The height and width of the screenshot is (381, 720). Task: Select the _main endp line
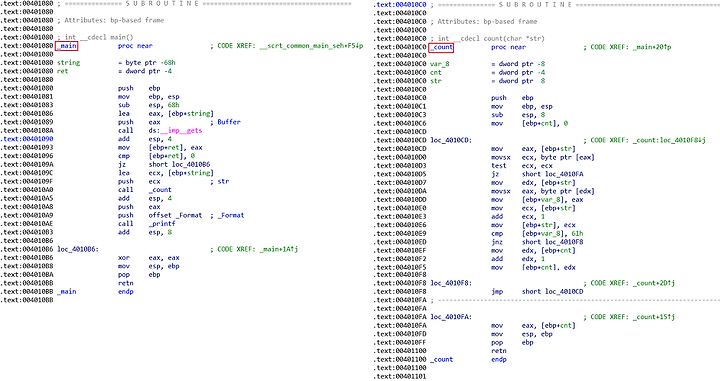tap(95, 291)
